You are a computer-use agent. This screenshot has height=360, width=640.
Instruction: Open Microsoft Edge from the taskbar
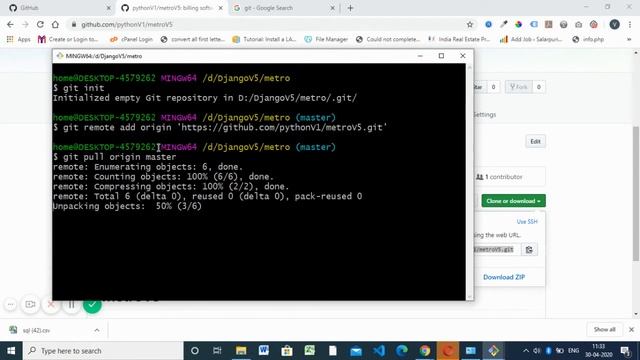click(x=402, y=351)
